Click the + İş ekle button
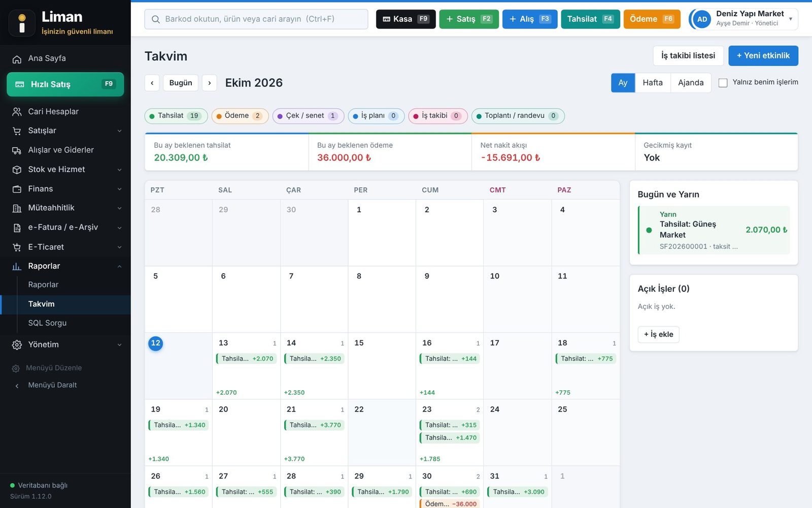The width and height of the screenshot is (812, 508). pyautogui.click(x=658, y=334)
